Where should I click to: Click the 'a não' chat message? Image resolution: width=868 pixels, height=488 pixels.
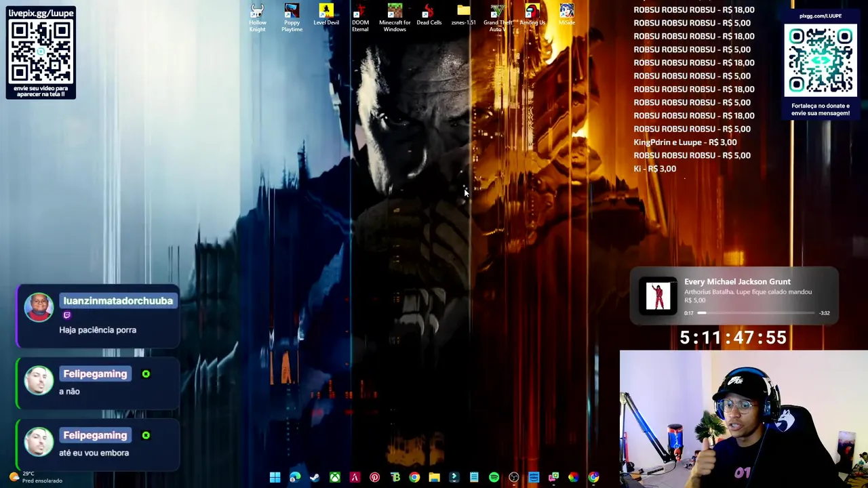(x=69, y=391)
